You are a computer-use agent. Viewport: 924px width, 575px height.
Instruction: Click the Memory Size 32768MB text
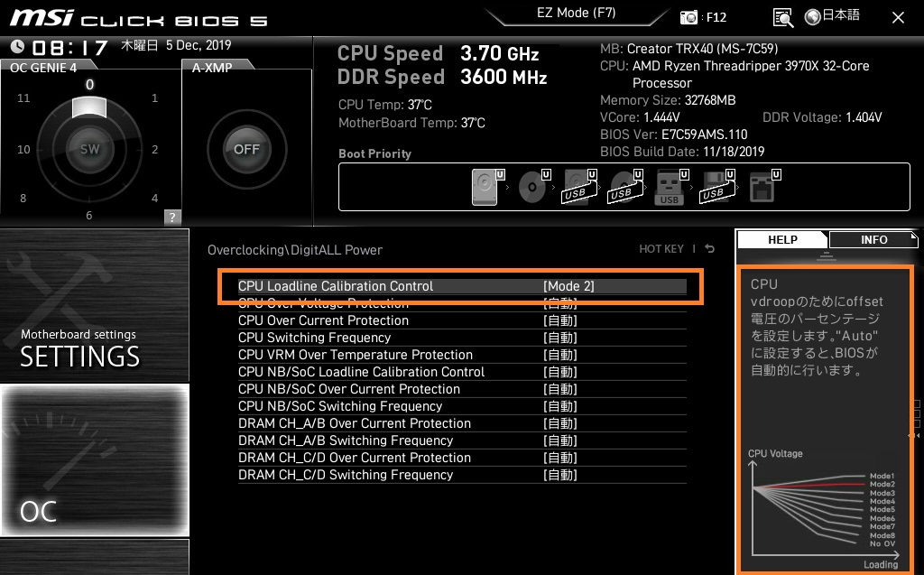668,100
